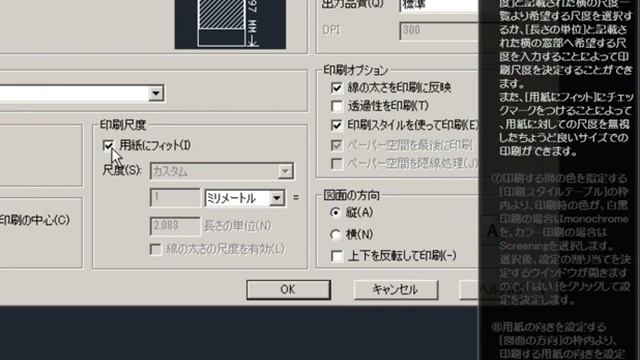Click the 2.083 length unit field

(175, 226)
